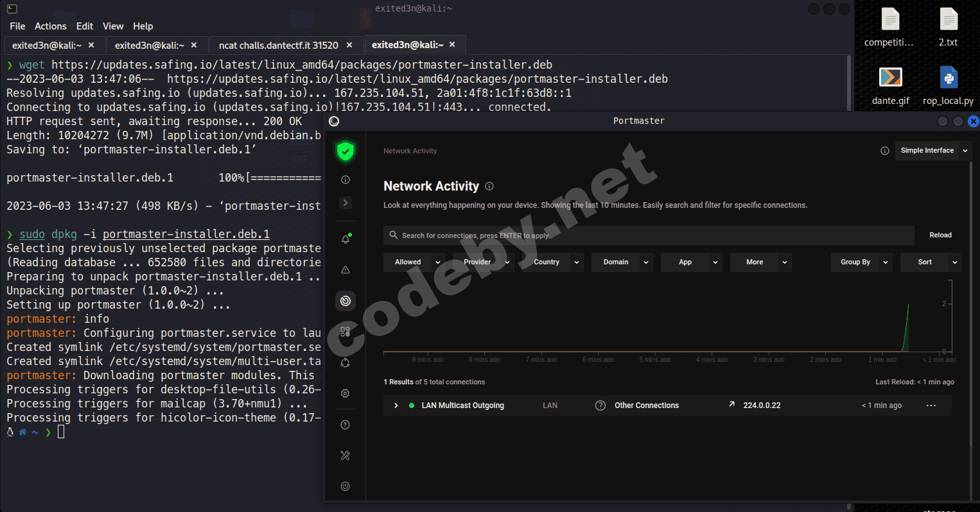
Task: Open the settings gear in Portmaster sidebar
Action: [346, 393]
